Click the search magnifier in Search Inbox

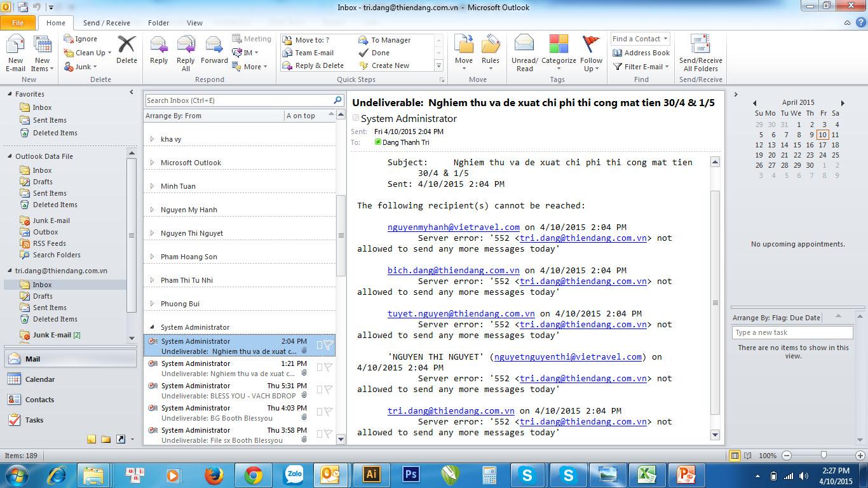337,100
